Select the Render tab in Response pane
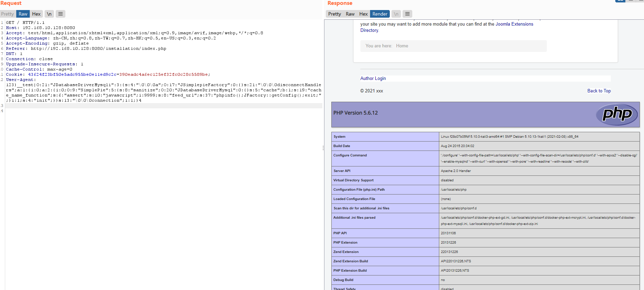 coord(380,14)
